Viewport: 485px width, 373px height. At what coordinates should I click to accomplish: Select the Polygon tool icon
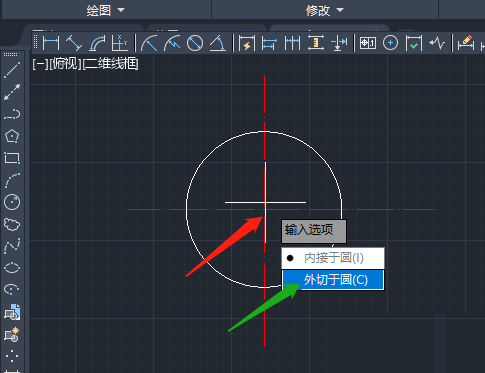(12, 136)
